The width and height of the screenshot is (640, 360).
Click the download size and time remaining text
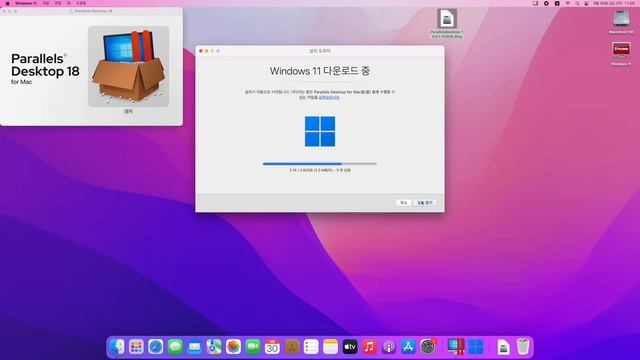[320, 170]
